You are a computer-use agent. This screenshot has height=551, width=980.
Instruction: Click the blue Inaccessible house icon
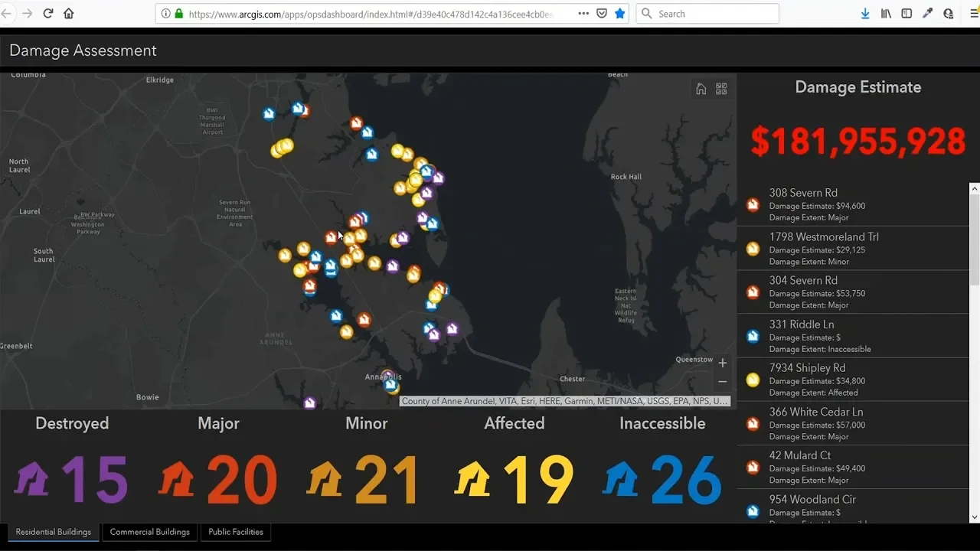[621, 480]
